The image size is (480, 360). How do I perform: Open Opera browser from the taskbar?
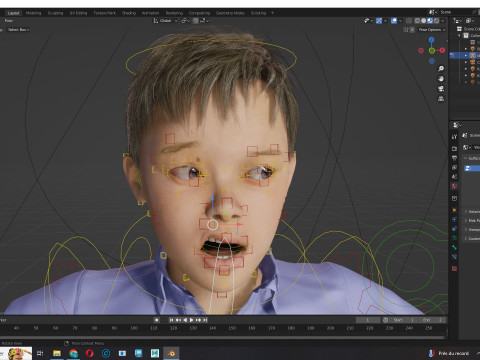click(x=90, y=353)
